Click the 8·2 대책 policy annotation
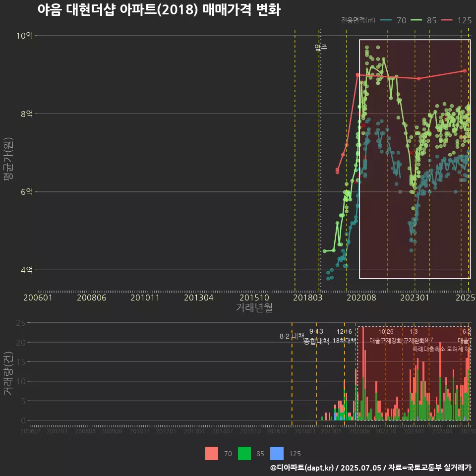476x476 pixels. coord(292,336)
